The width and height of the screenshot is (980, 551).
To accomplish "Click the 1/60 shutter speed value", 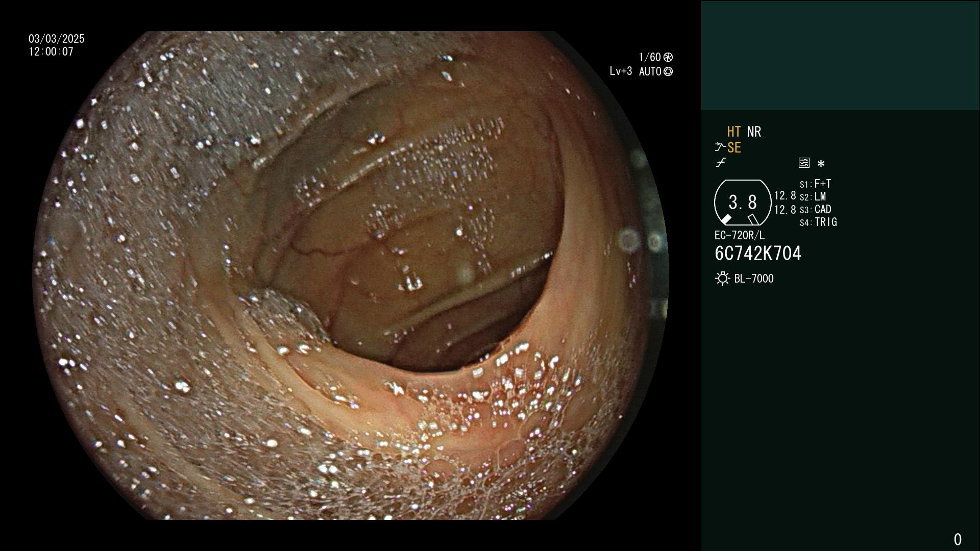I will [650, 57].
